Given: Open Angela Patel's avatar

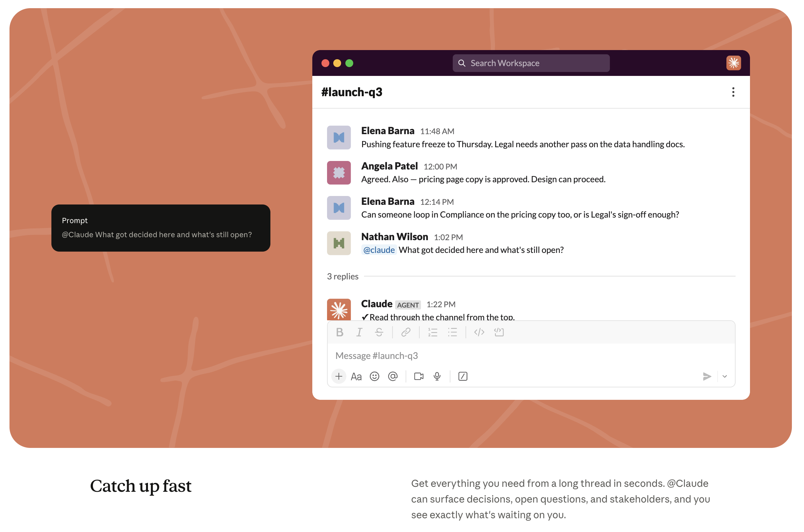Looking at the screenshot, I should [x=339, y=173].
